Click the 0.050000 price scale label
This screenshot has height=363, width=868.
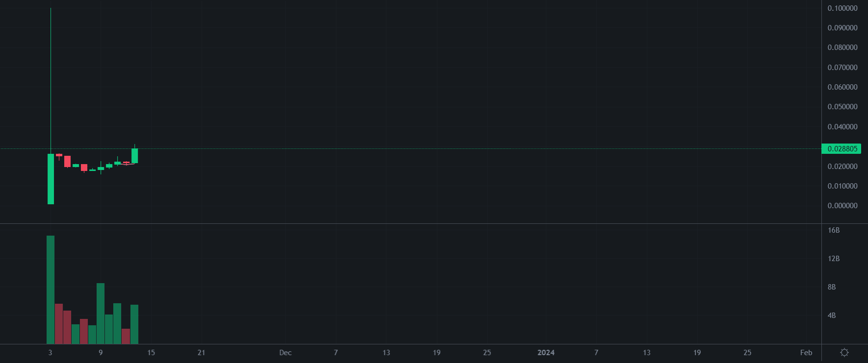[842, 107]
